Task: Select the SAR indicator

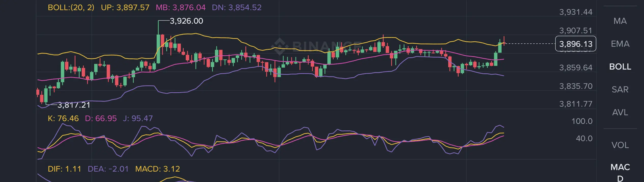Action: (620, 89)
